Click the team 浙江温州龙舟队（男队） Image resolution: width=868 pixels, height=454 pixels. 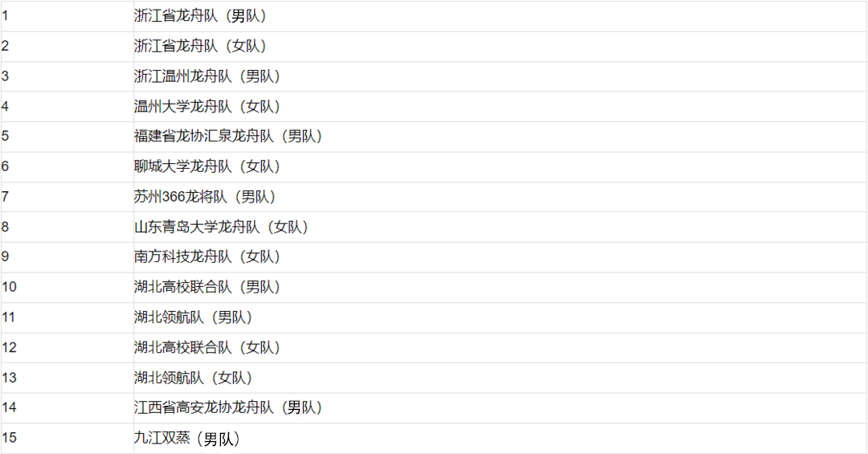pyautogui.click(x=207, y=76)
